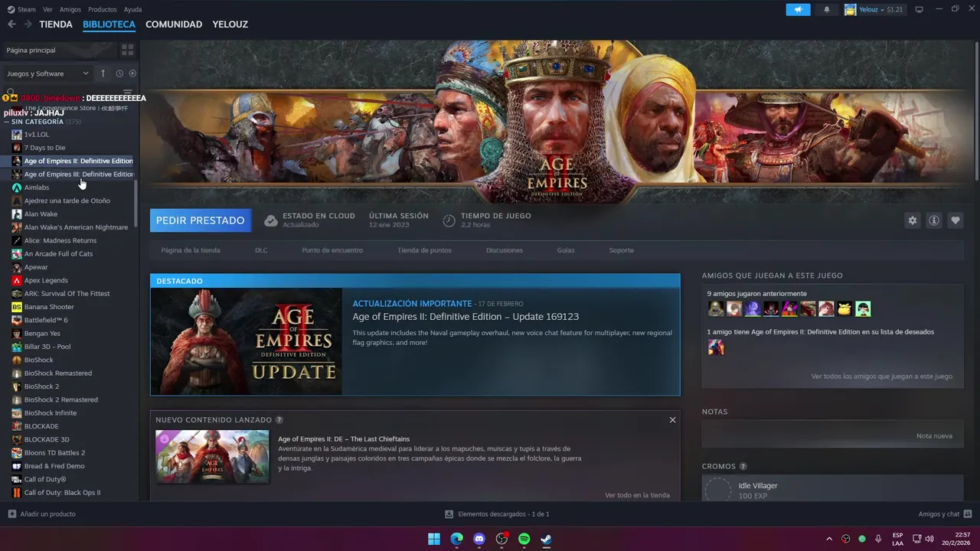Screen dimensions: 980x551
Task: Click Ver todos los amigos link
Action: click(x=882, y=377)
